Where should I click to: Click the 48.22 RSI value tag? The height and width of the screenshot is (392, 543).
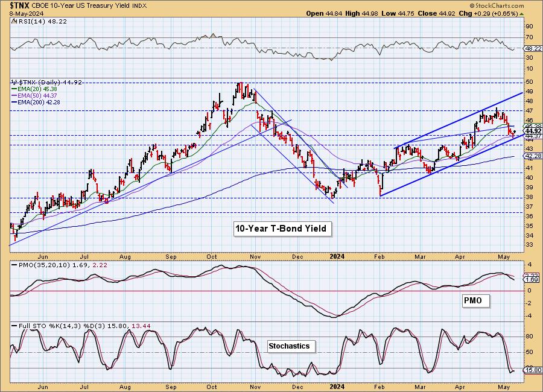(x=533, y=48)
